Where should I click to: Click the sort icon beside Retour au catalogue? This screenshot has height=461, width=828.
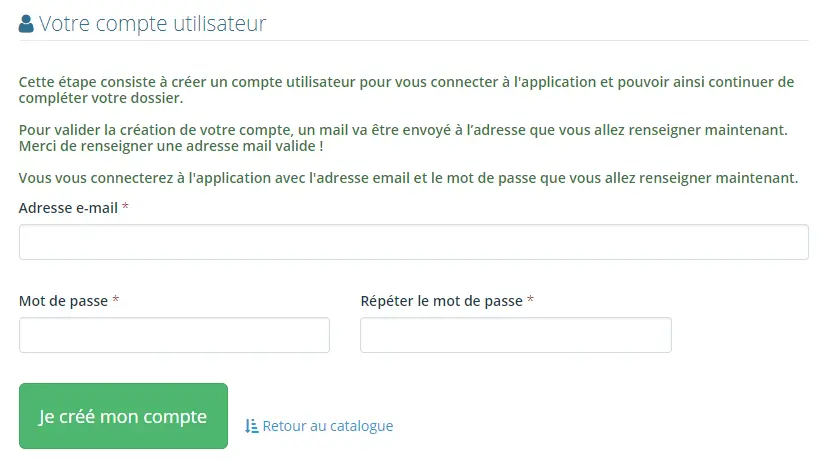(251, 426)
